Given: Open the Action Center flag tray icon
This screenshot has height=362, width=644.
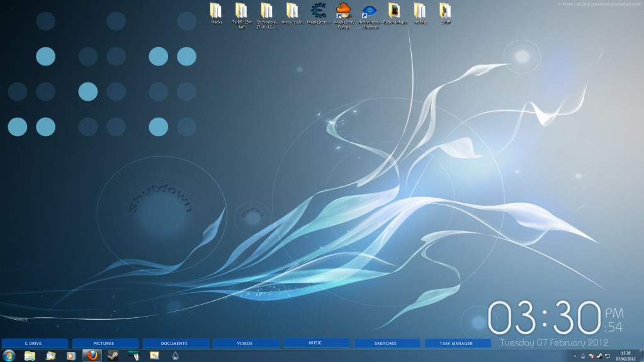Looking at the screenshot, I should (x=591, y=356).
